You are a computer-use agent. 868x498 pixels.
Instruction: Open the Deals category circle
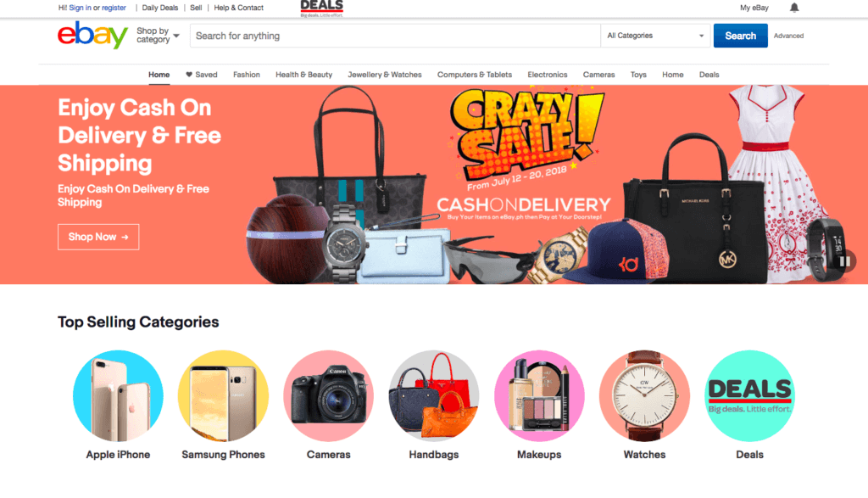pos(749,395)
